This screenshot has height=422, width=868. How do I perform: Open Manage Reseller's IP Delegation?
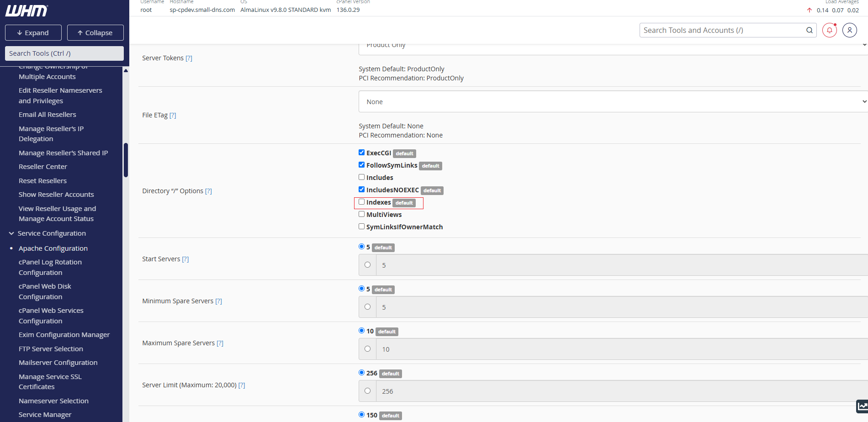coord(51,134)
